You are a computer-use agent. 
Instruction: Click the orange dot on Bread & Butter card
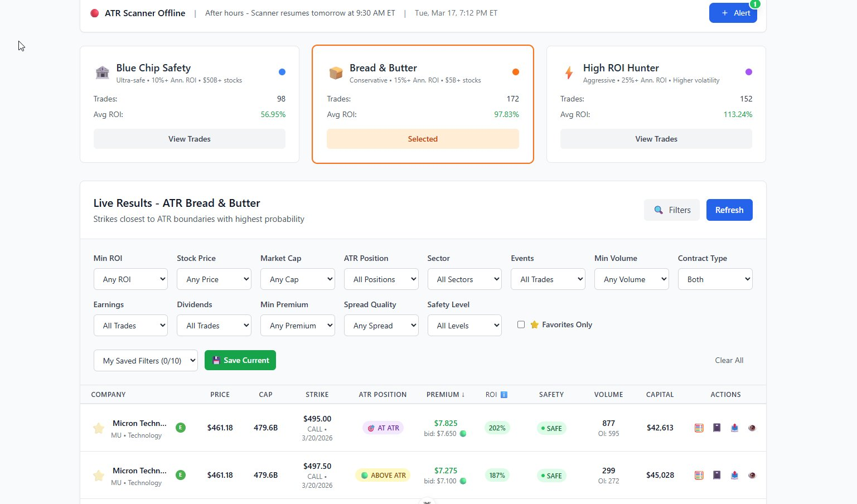(x=516, y=72)
